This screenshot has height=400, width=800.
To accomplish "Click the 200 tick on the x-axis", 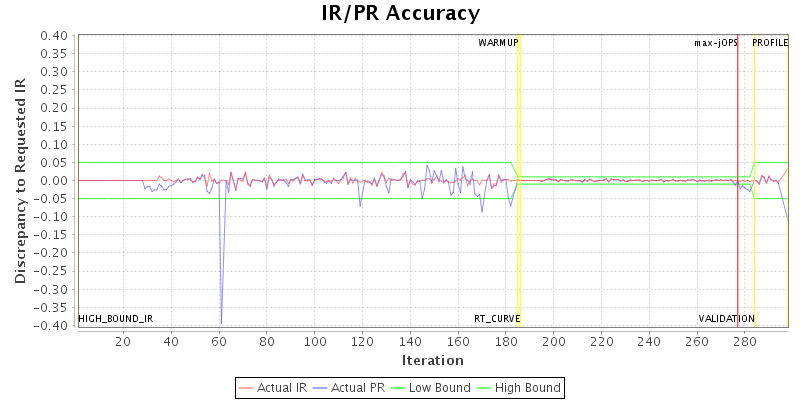I will point(554,341).
